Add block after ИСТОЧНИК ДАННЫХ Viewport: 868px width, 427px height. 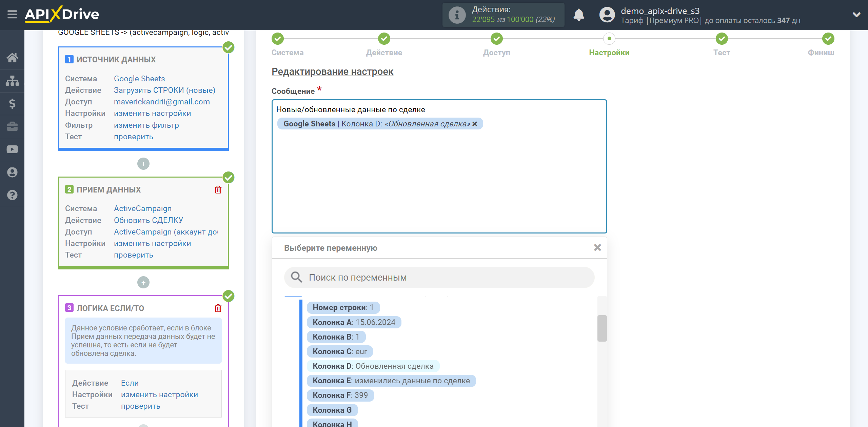point(143,164)
